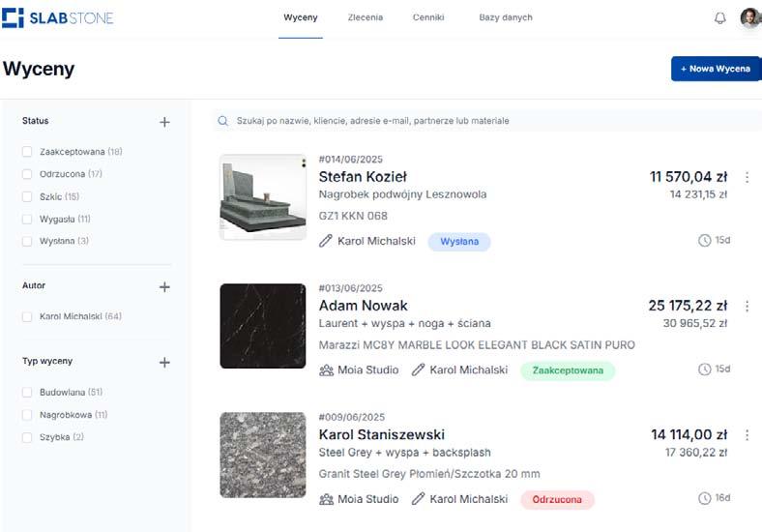Viewport: 762px width, 532px height.
Task: Switch to the Zlecenia tab
Action: click(366, 17)
